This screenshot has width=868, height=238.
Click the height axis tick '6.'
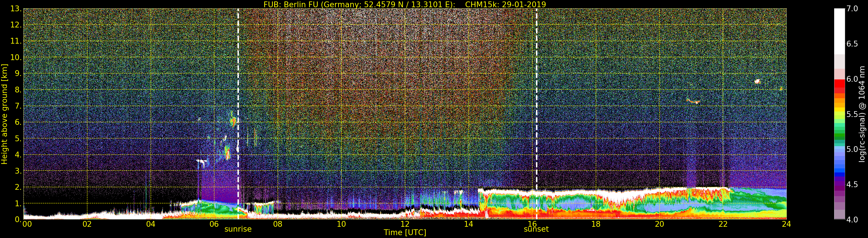point(18,122)
